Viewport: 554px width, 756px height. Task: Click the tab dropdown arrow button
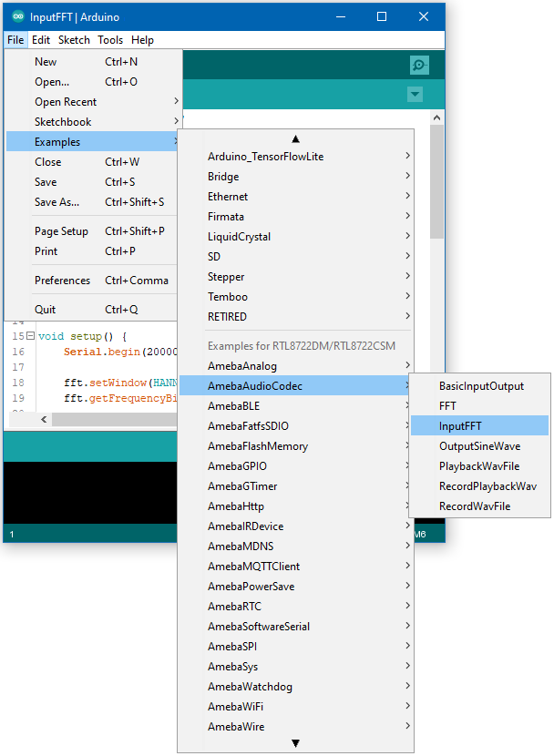coord(415,95)
